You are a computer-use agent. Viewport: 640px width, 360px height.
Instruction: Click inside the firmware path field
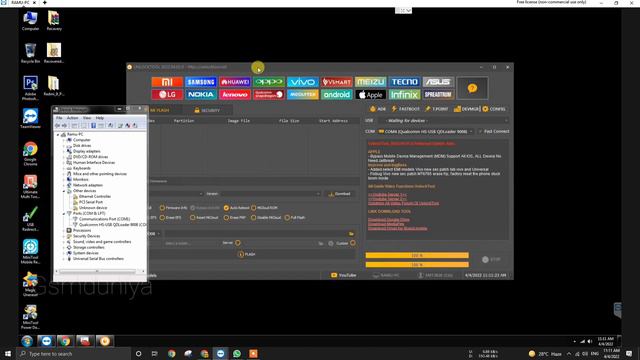tap(256, 233)
